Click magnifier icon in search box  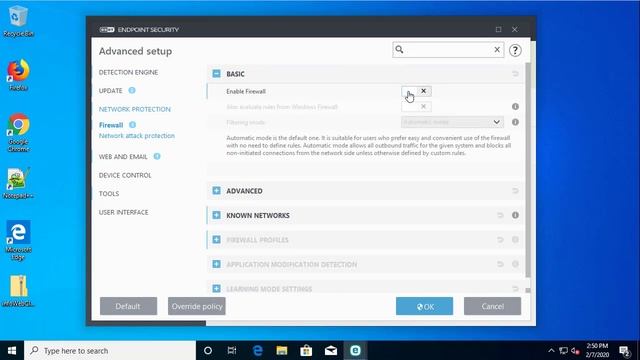click(x=399, y=49)
